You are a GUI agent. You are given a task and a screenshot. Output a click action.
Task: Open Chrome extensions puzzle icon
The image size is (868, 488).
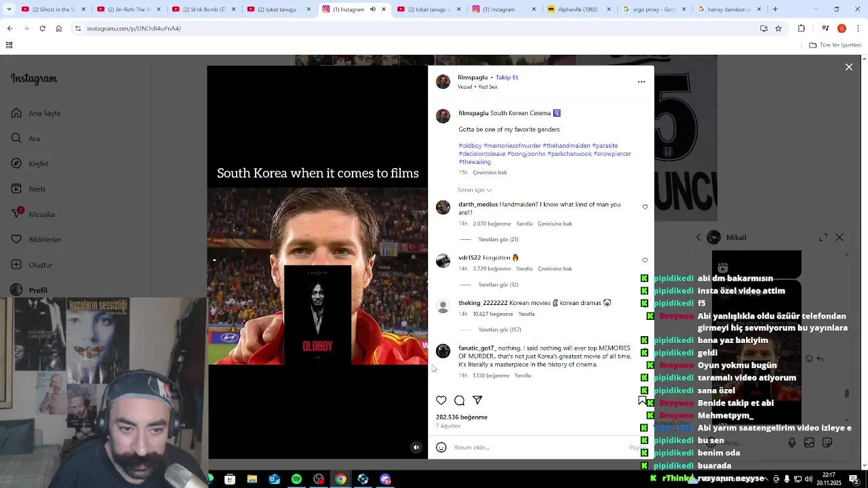[x=802, y=28]
